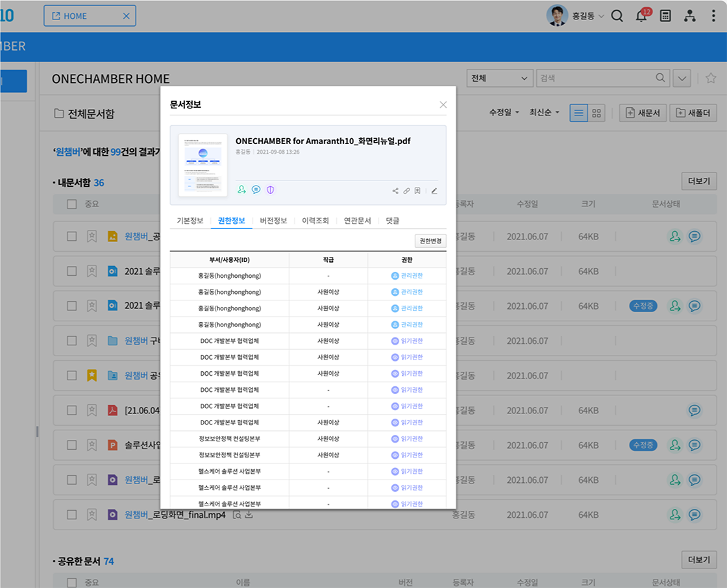Open the 최신순 order dropdown
The height and width of the screenshot is (588, 727).
click(x=545, y=112)
